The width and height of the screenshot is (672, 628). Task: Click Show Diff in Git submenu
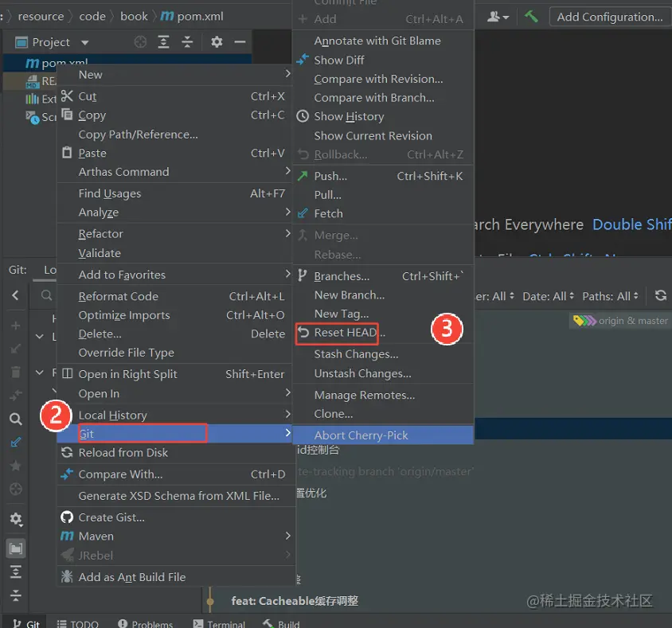tap(384, 60)
